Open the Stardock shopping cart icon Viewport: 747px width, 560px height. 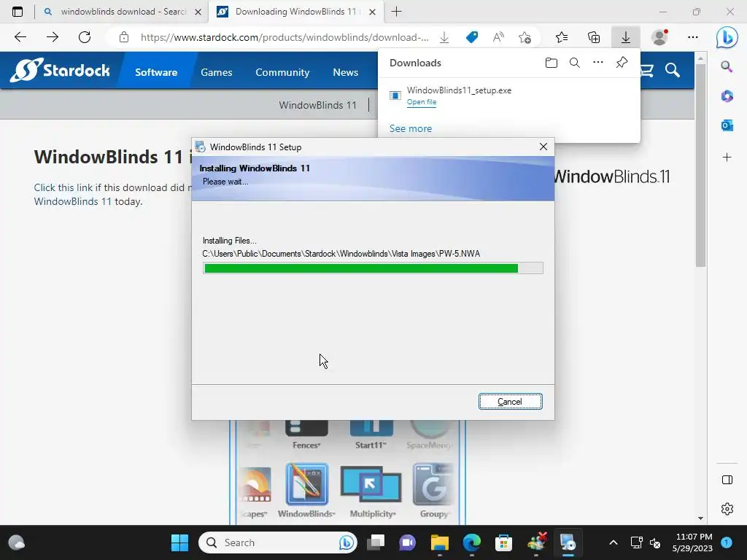(647, 71)
